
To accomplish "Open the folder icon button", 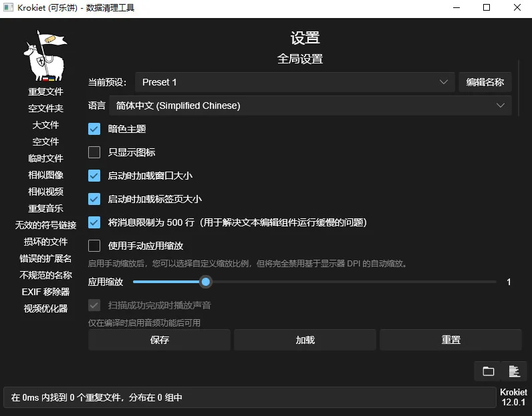I will click(x=488, y=371).
